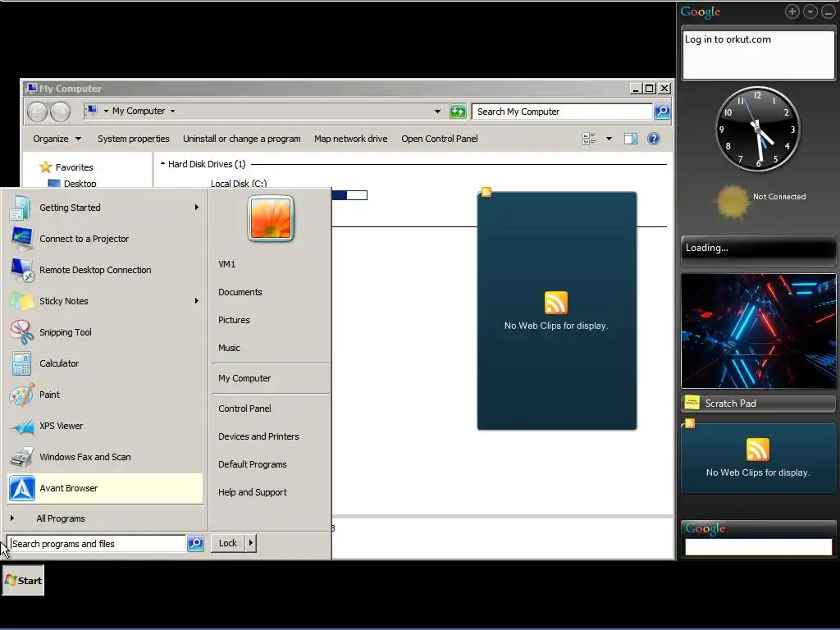840x630 pixels.
Task: Open Default Programs
Action: (x=253, y=464)
